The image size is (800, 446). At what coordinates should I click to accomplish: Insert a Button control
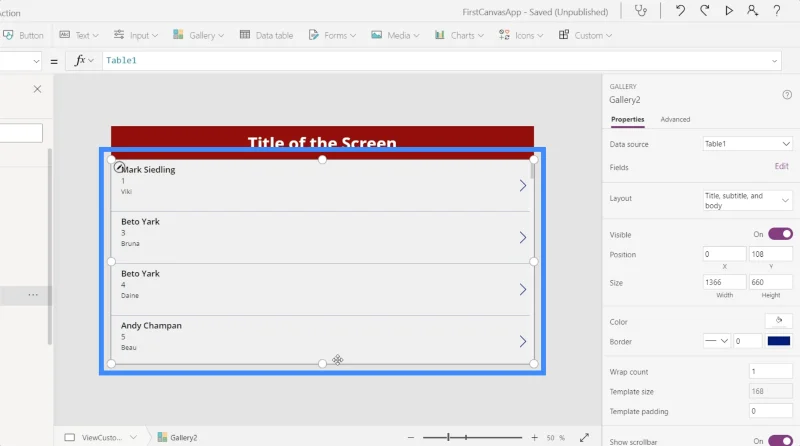click(23, 35)
